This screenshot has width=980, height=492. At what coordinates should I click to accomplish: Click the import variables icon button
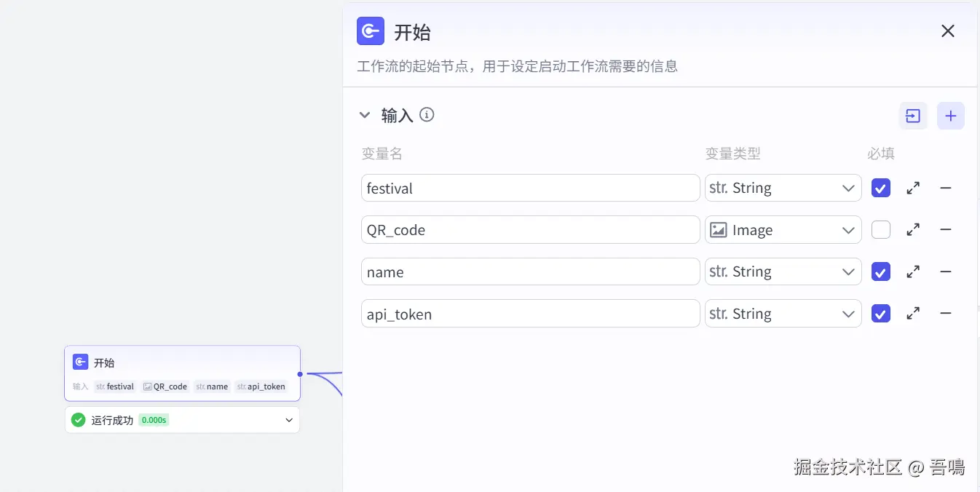(913, 116)
